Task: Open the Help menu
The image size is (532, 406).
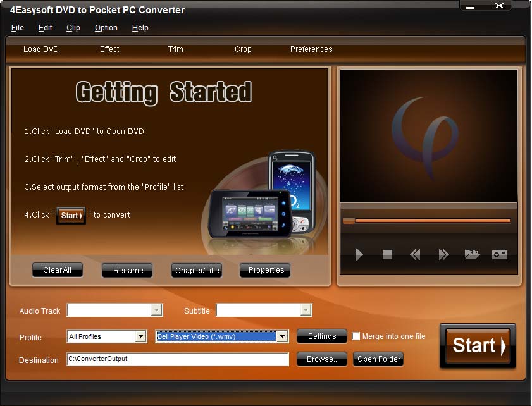Action: click(x=140, y=28)
